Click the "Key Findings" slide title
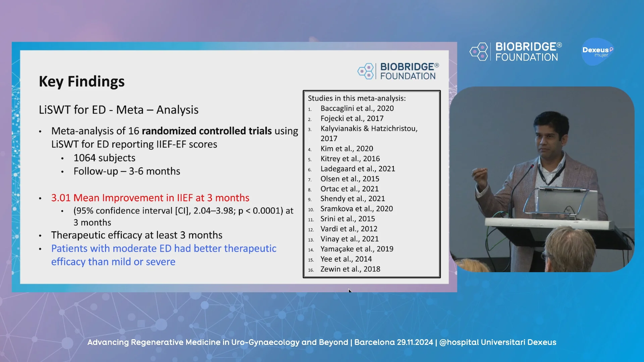This screenshot has height=362, width=644. pyautogui.click(x=82, y=81)
